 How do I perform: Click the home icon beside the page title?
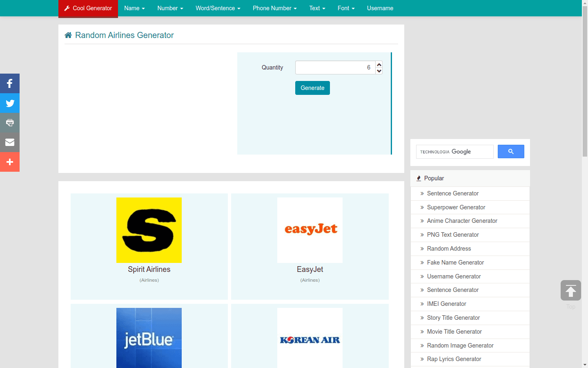(68, 35)
